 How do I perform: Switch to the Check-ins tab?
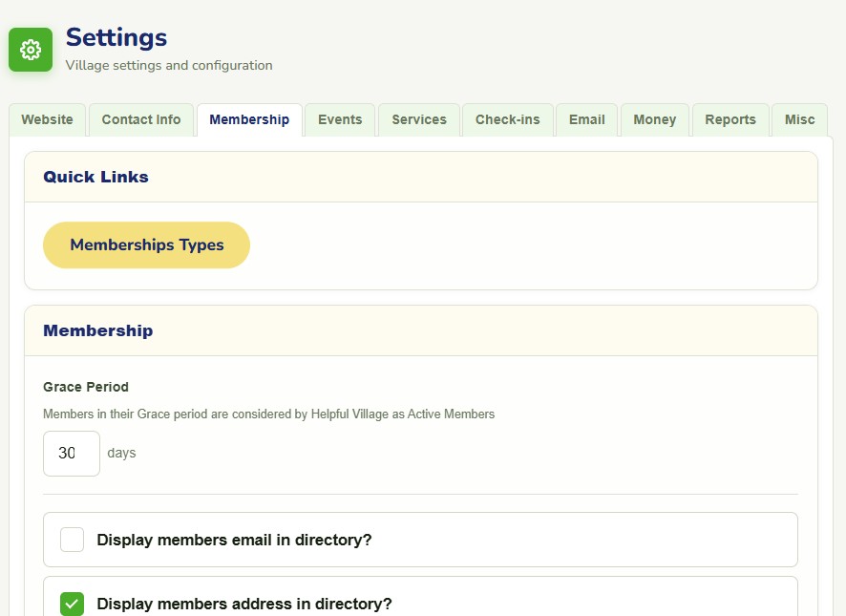[508, 119]
